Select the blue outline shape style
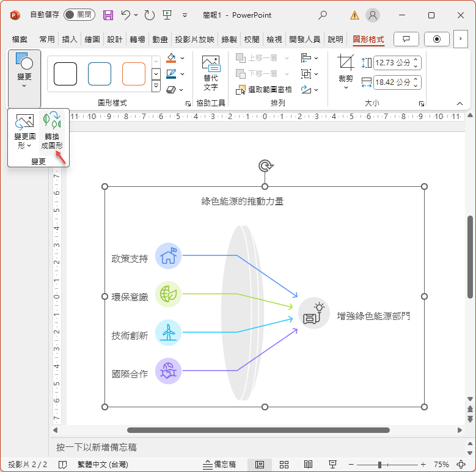Image resolution: width=476 pixels, height=472 pixels. point(100,74)
